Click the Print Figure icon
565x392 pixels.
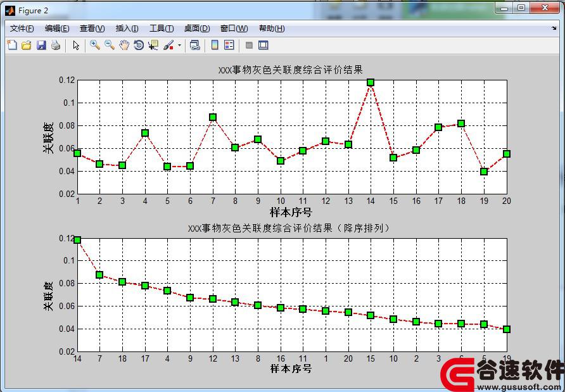click(56, 45)
